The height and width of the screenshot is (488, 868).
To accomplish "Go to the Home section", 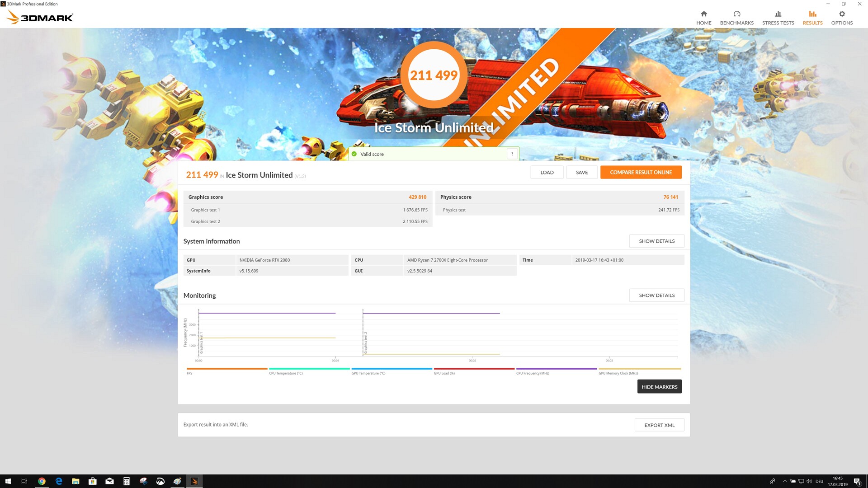I will point(703,18).
